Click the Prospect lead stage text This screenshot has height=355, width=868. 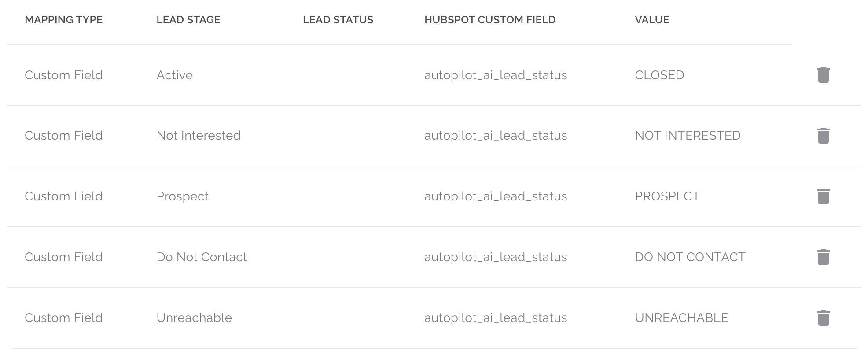[x=183, y=196]
